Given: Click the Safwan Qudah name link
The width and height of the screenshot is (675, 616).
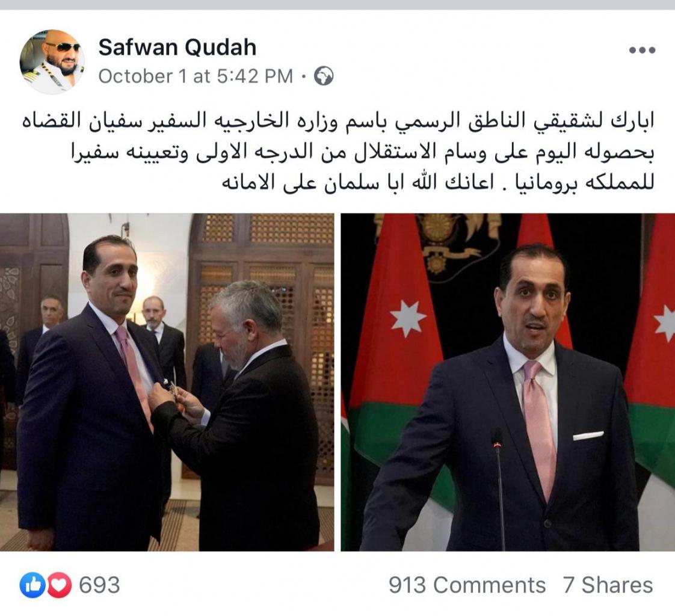Looking at the screenshot, I should point(177,47).
